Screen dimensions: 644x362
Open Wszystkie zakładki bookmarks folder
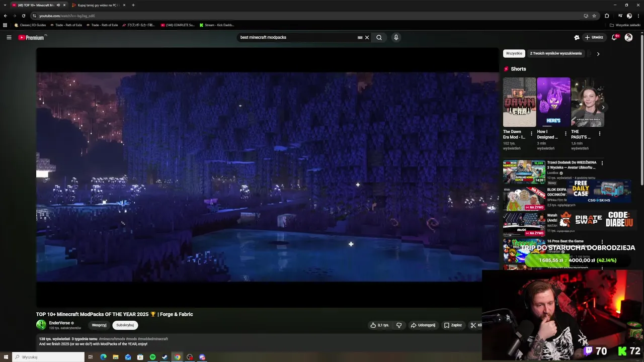tap(625, 25)
